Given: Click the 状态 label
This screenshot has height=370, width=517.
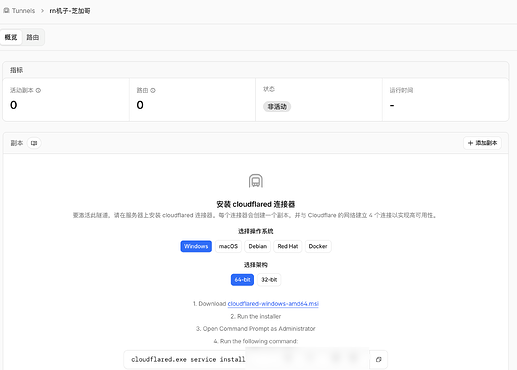Looking at the screenshot, I should 269,89.
